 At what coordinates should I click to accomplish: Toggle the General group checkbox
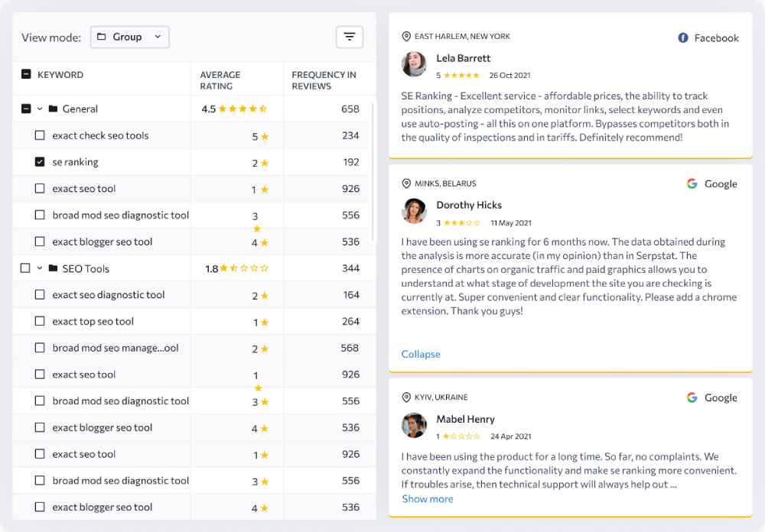tap(26, 109)
